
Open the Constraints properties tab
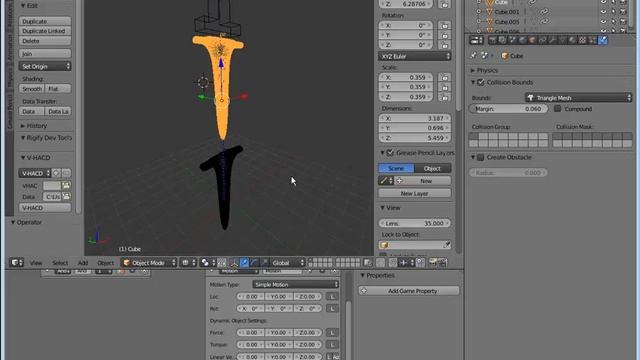(x=542, y=40)
